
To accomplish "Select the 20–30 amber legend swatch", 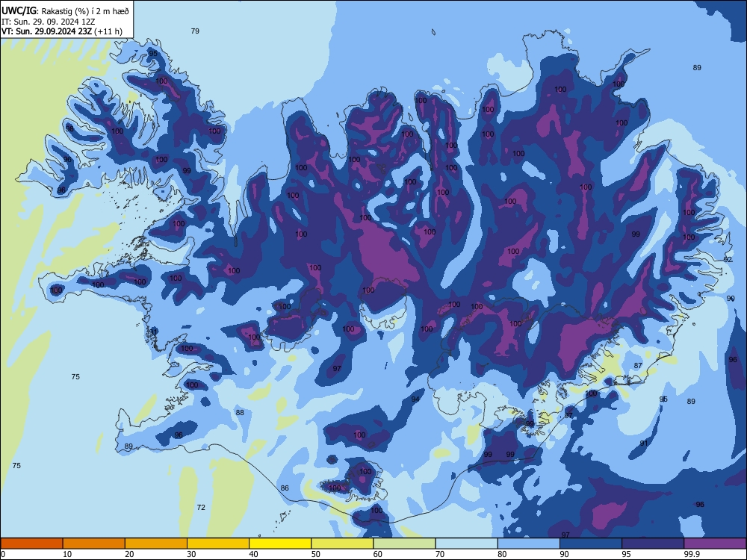I will (x=156, y=544).
